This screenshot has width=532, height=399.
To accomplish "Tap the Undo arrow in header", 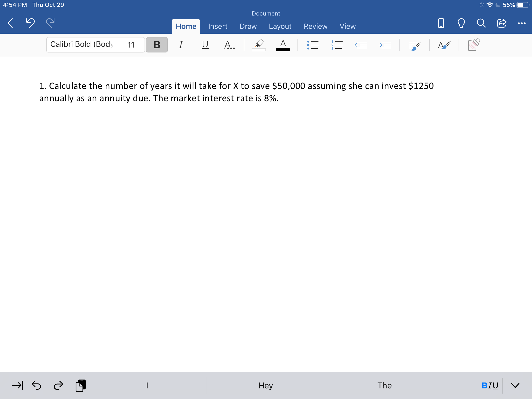I will (30, 23).
